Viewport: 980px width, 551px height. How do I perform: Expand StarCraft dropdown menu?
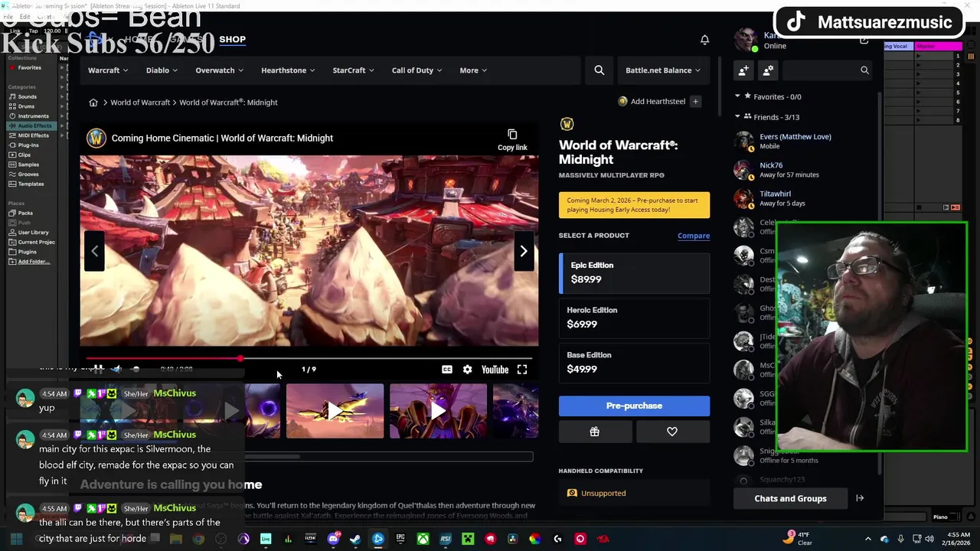point(353,70)
